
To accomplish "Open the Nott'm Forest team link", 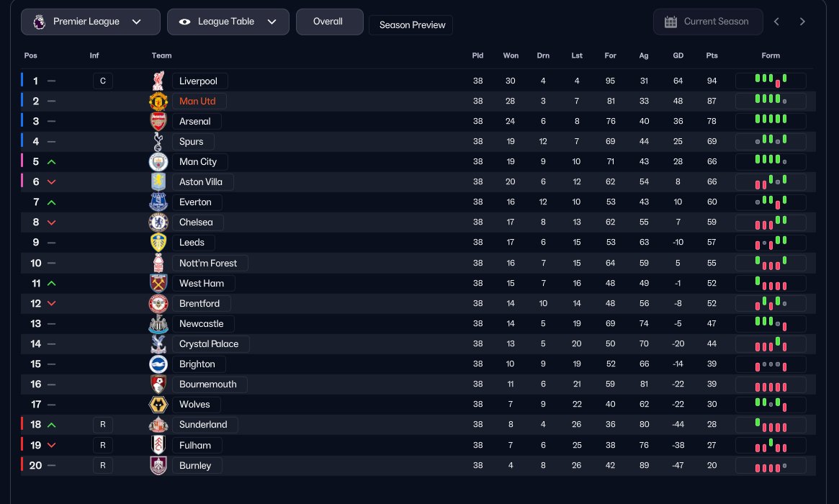I will click(209, 263).
